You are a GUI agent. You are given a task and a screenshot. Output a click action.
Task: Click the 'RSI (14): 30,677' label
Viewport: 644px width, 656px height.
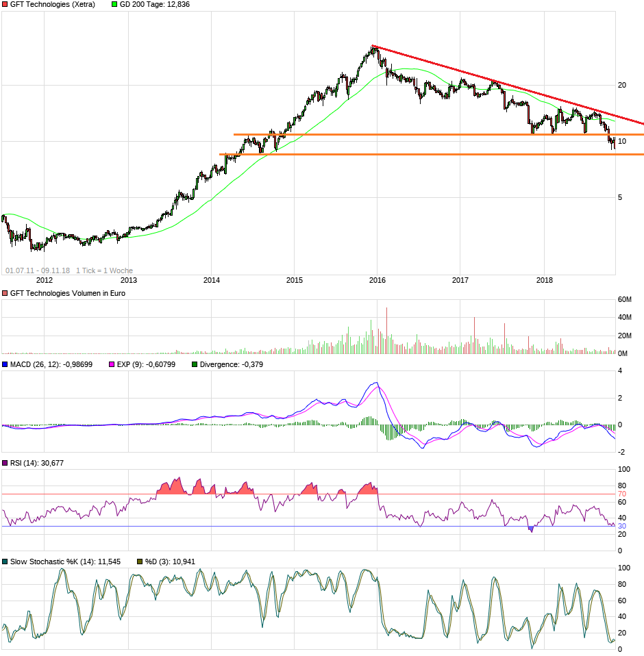coord(37,463)
